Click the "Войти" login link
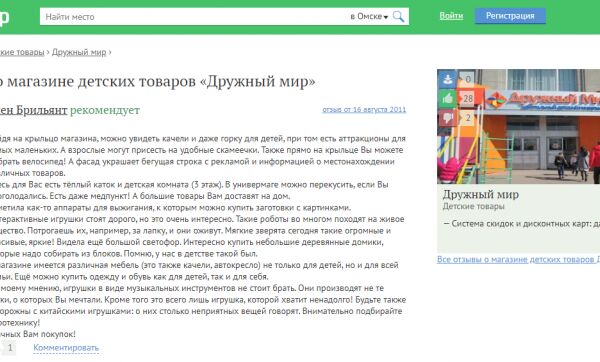 451,16
